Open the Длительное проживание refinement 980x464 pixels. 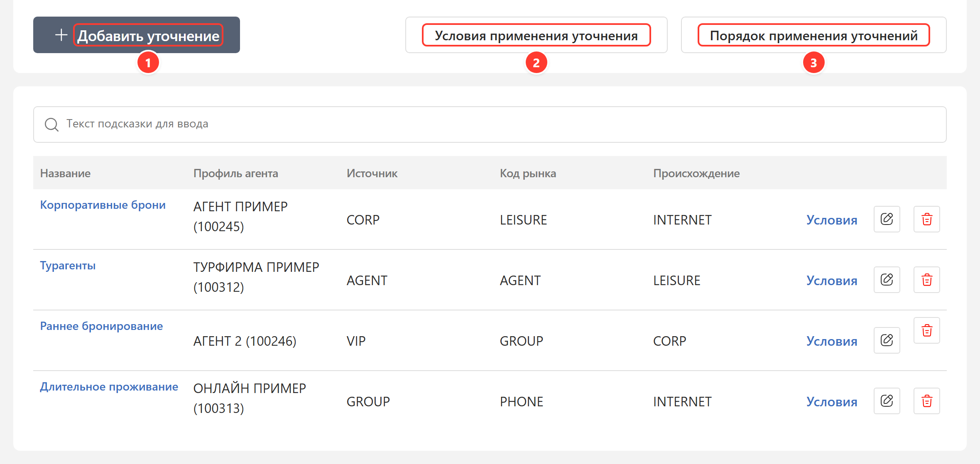(109, 387)
